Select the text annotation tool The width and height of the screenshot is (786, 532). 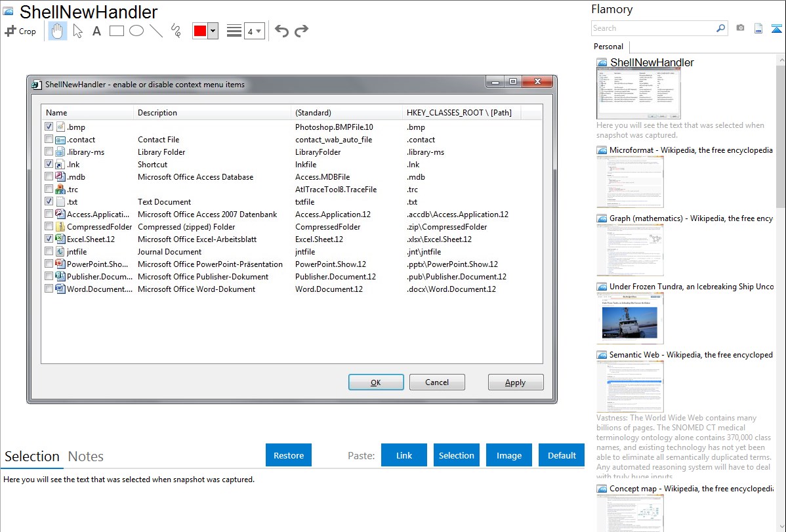(96, 31)
